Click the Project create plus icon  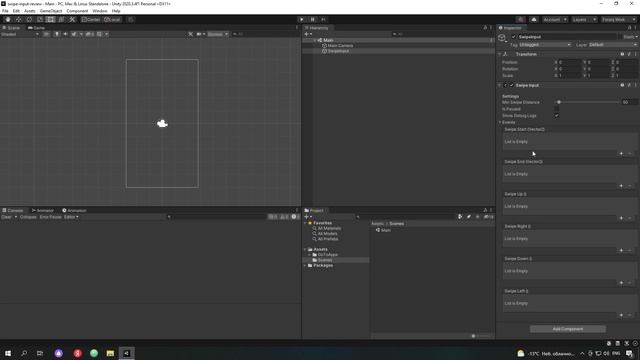point(307,217)
